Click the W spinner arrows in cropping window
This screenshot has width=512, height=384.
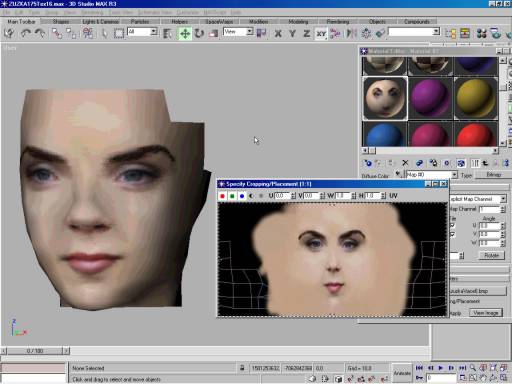(354, 196)
